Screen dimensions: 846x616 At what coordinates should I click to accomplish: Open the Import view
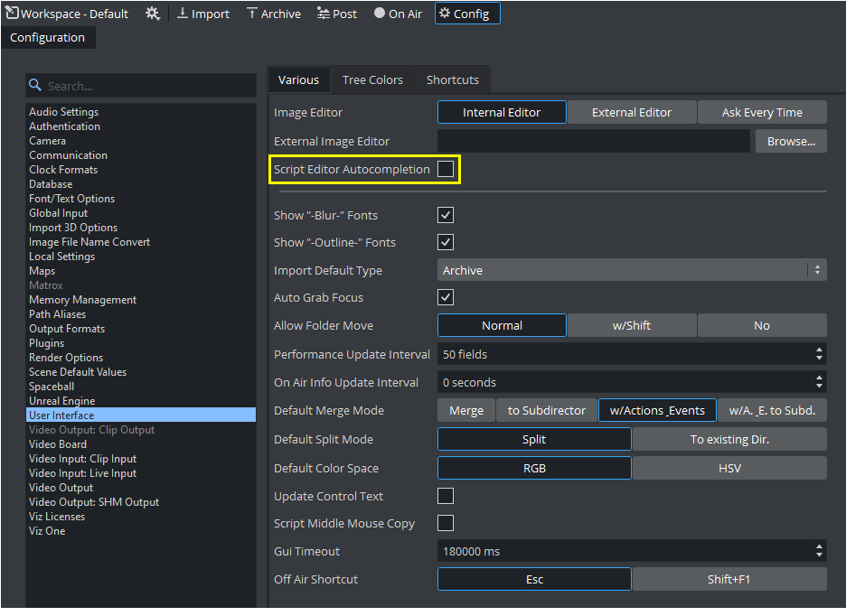pos(202,14)
